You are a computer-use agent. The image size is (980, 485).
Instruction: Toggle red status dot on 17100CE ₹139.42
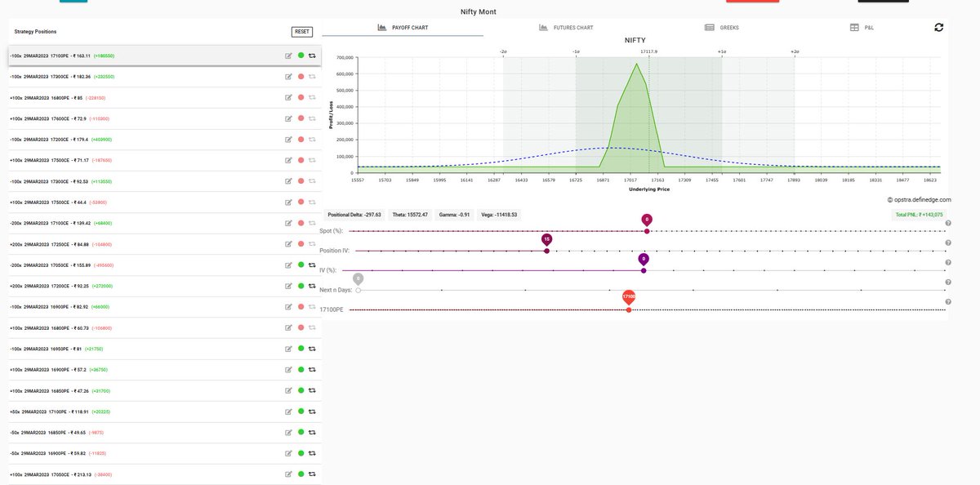pos(301,223)
